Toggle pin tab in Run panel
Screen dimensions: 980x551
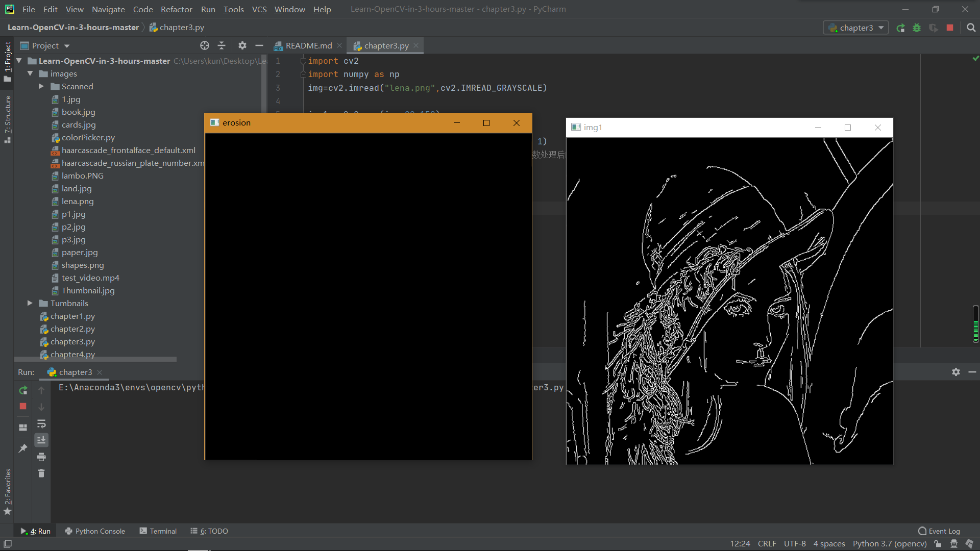(23, 448)
